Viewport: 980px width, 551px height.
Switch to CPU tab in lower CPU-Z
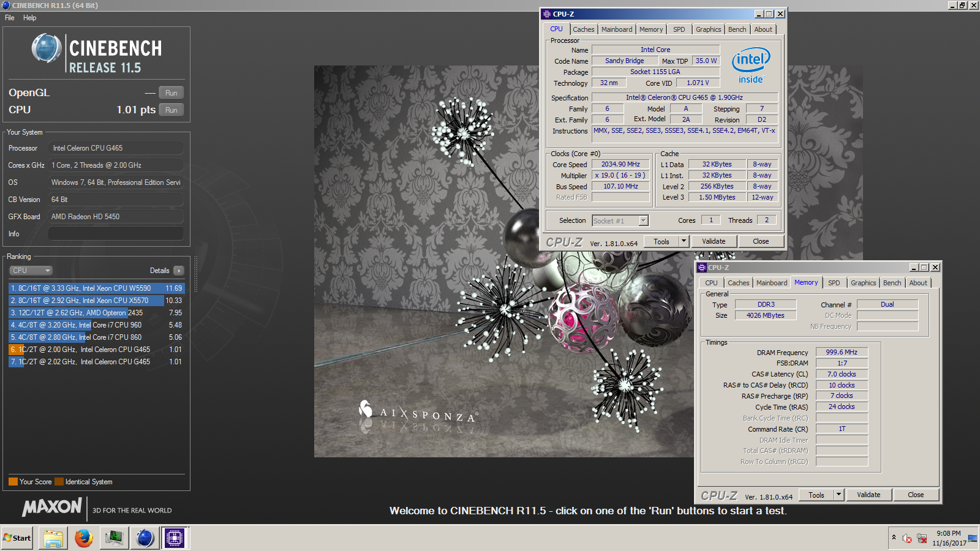pos(711,283)
